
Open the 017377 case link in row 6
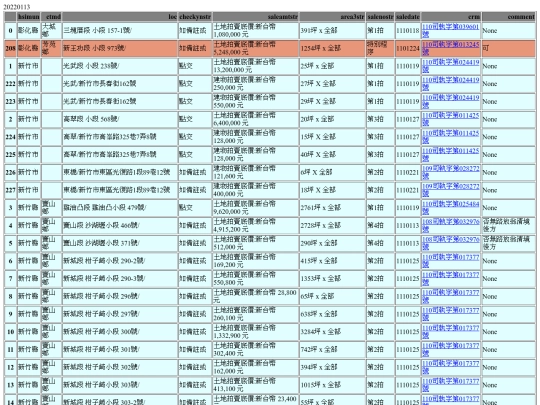tap(450, 261)
